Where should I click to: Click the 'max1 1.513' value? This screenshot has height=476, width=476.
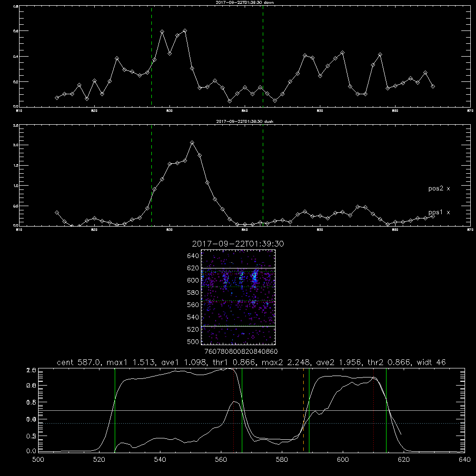point(131,362)
